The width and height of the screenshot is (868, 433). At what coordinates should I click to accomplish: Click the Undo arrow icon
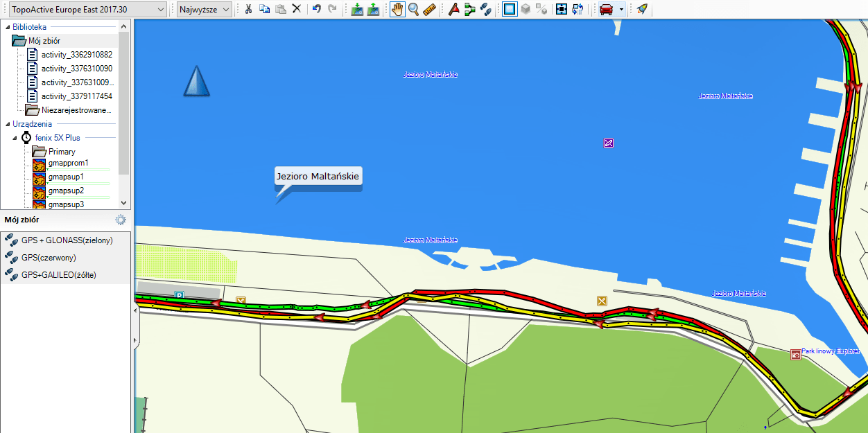[x=317, y=9]
